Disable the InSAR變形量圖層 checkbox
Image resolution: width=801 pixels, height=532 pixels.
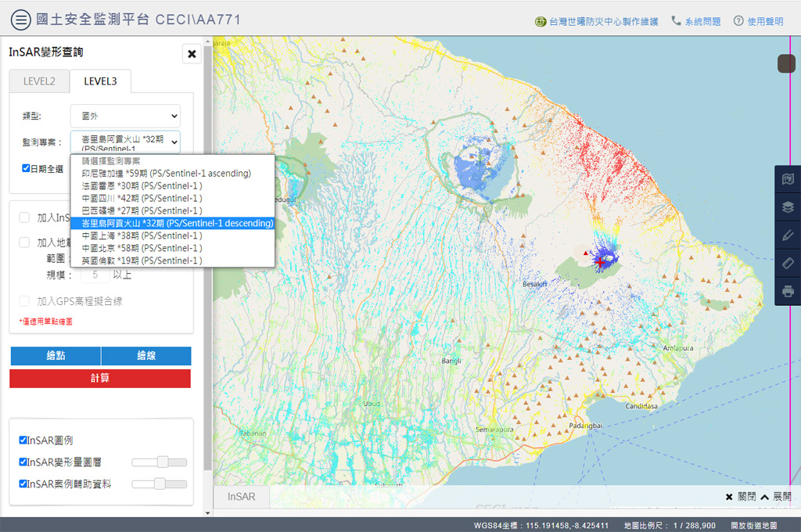[x=23, y=462]
